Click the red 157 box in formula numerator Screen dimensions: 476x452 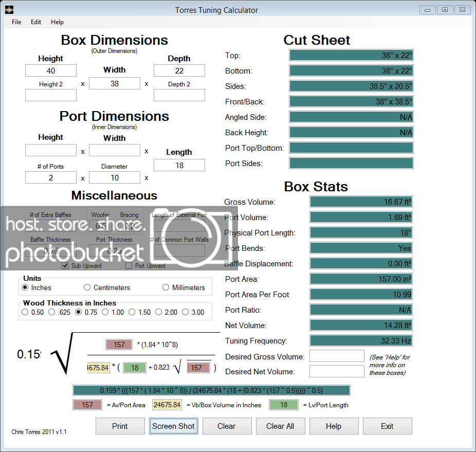coord(119,345)
